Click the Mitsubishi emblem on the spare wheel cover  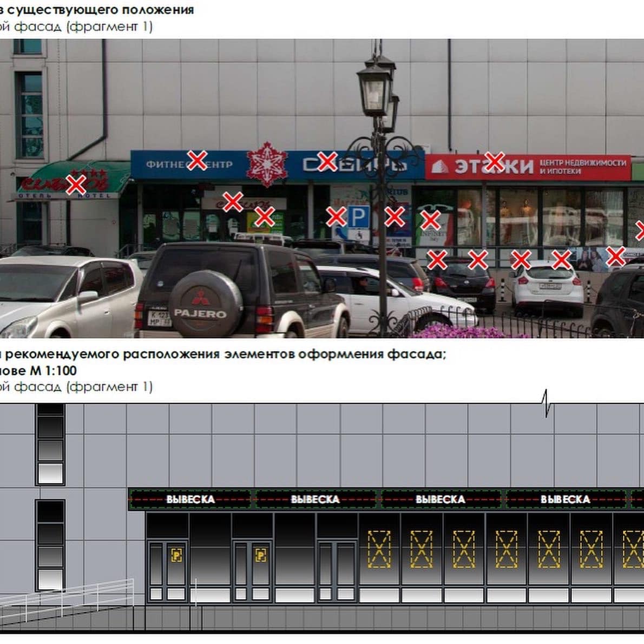(x=200, y=297)
